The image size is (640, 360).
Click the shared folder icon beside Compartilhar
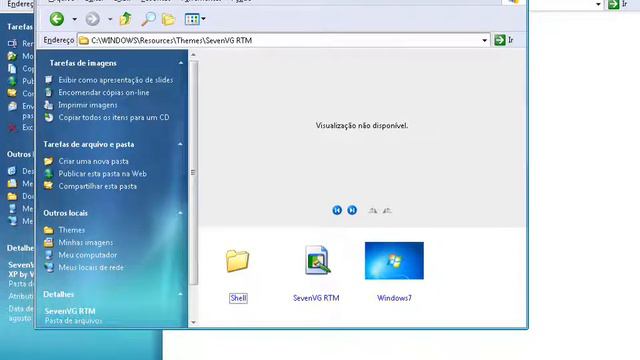coord(49,186)
